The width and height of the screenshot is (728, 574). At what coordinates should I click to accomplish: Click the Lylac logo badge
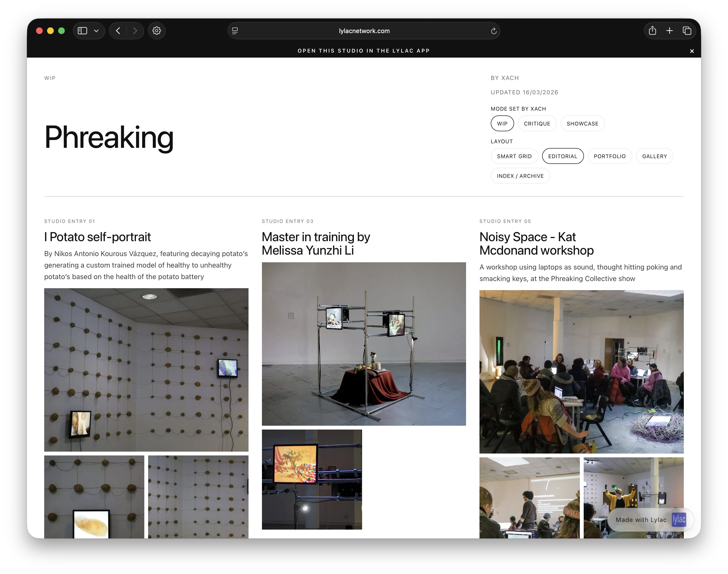pyautogui.click(x=679, y=520)
